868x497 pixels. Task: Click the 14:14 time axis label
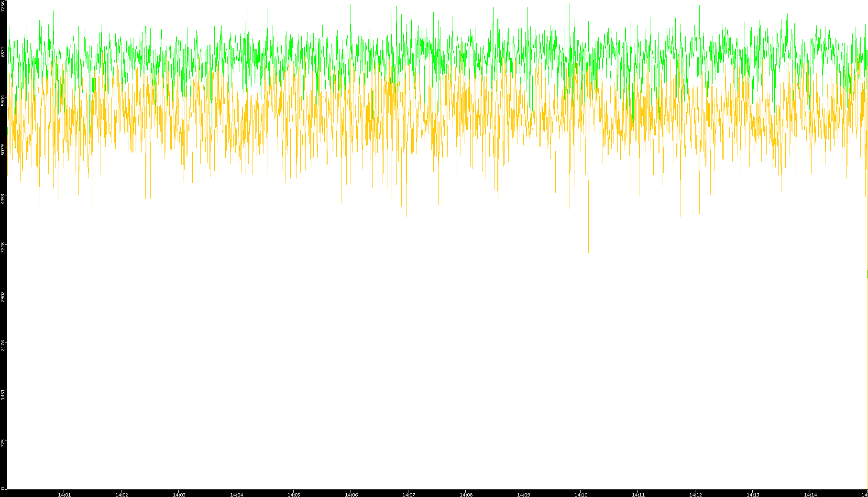tap(810, 495)
